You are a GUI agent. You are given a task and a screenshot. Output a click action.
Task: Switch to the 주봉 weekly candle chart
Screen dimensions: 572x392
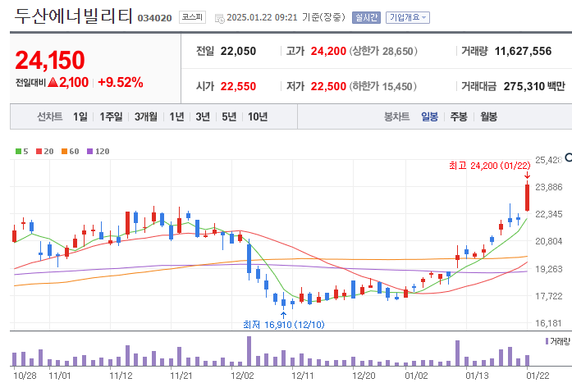(459, 116)
